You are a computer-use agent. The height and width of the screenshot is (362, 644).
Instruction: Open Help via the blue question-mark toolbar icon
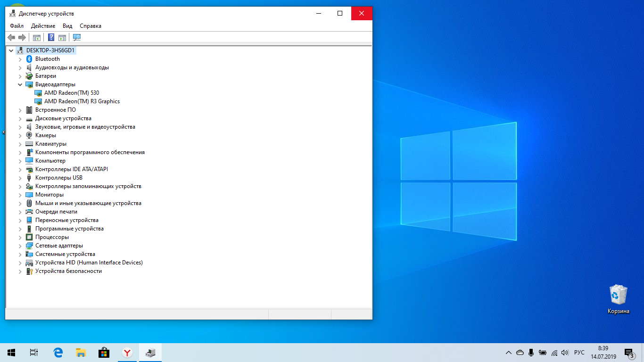[x=51, y=37]
